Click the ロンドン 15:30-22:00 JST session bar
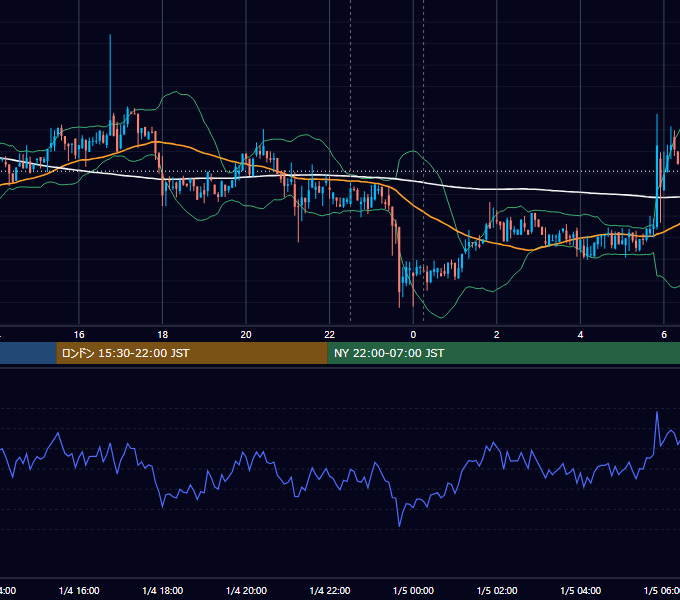Viewport: 680px width, 600px height. tap(192, 353)
